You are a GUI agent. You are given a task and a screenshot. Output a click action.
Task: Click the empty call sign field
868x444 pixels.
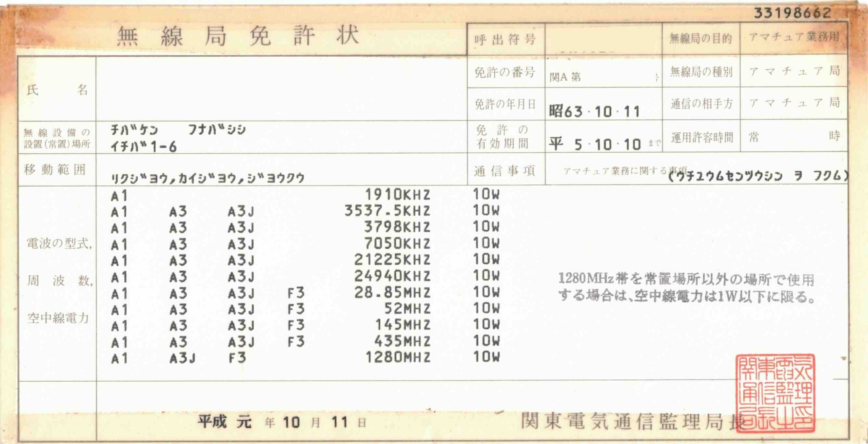(603, 39)
